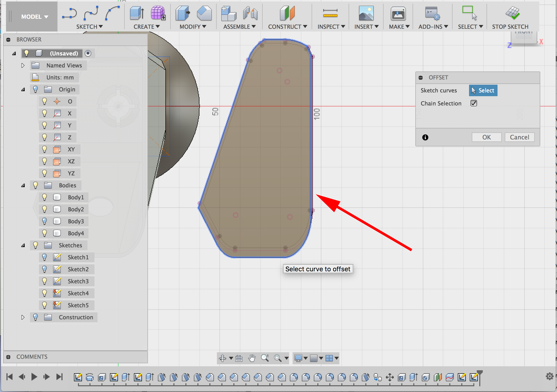Toggle visibility bulb for XY plane

coord(44,149)
